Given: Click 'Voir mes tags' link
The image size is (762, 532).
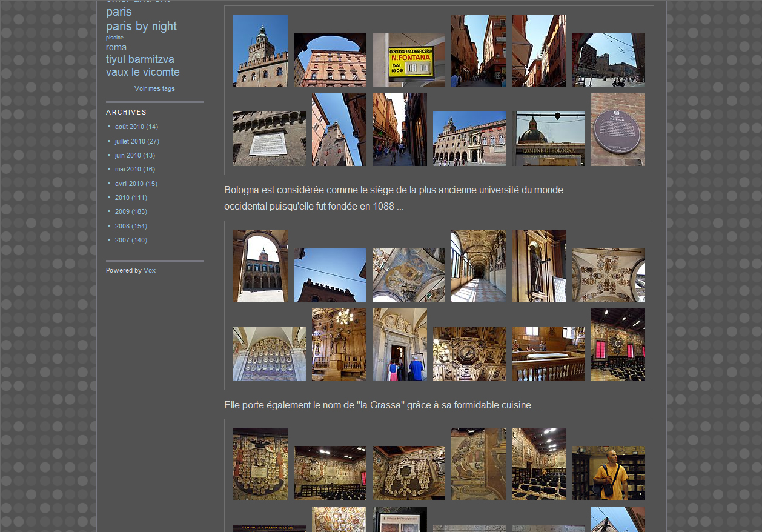Looking at the screenshot, I should [154, 88].
